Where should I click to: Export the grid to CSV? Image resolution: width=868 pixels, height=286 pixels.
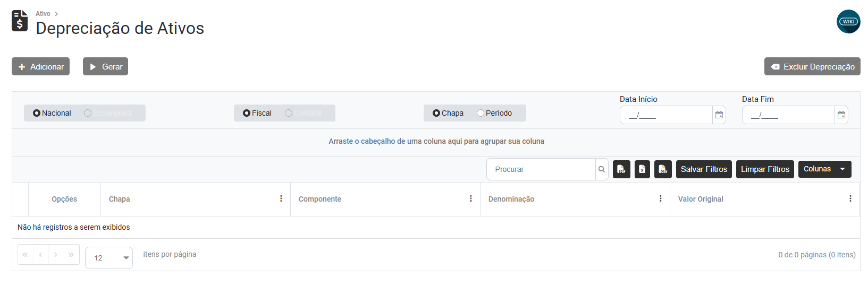tap(663, 169)
